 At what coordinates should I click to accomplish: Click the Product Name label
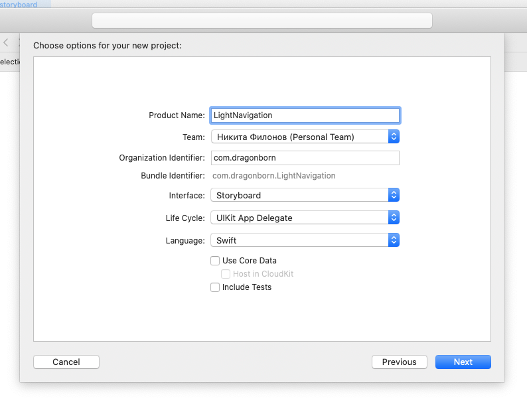[177, 115]
